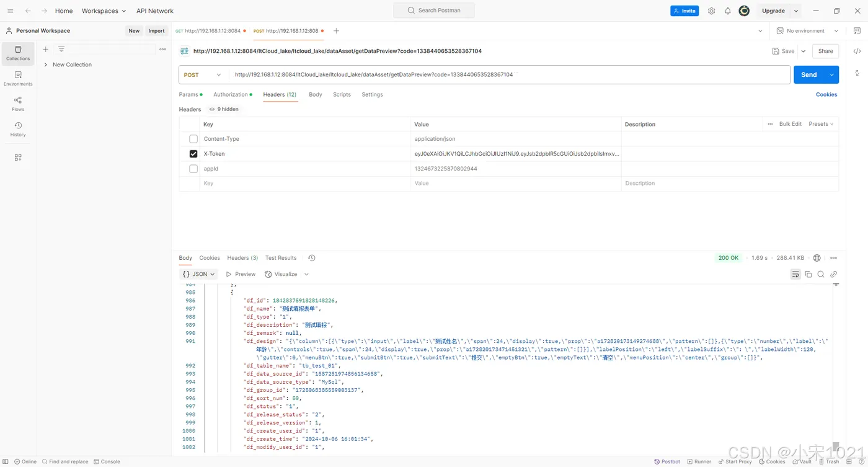Copy the response body

pyautogui.click(x=808, y=274)
